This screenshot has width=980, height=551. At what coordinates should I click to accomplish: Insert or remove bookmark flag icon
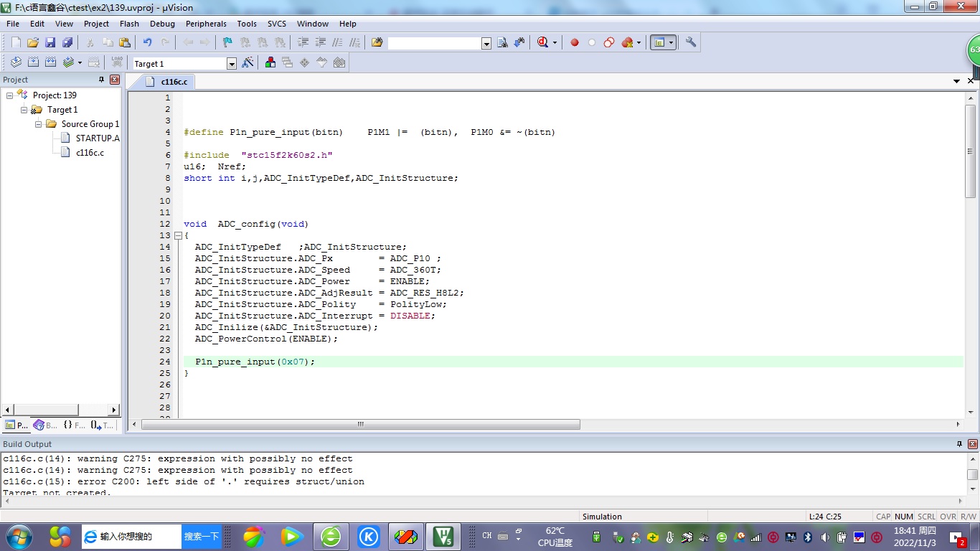coord(227,42)
